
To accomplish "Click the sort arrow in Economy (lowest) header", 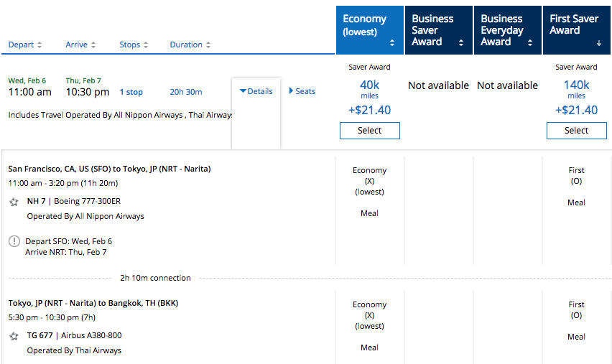I will tap(392, 43).
